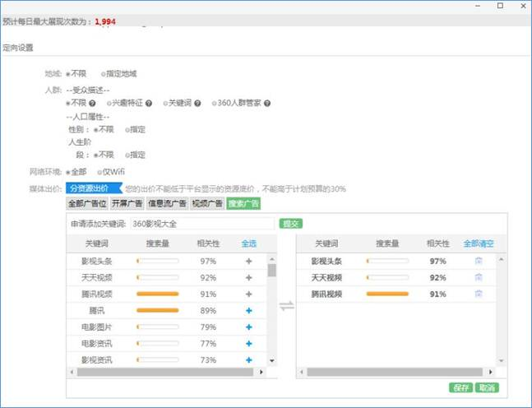Open the 开屏广告 tab

tap(127, 202)
